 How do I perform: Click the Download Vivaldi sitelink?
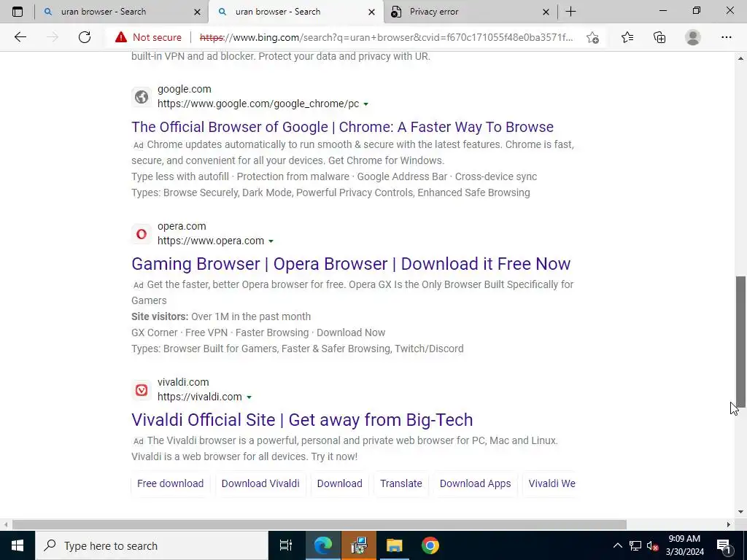260,483
